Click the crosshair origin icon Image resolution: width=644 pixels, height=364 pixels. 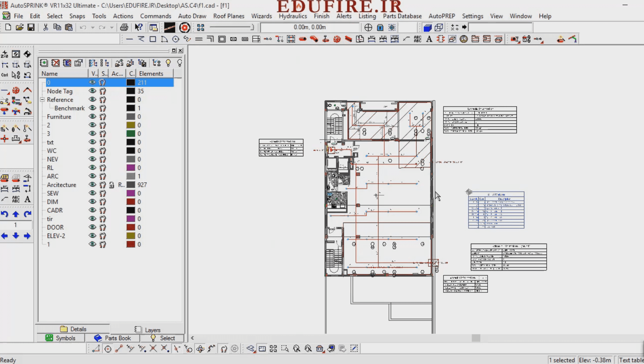point(368,27)
